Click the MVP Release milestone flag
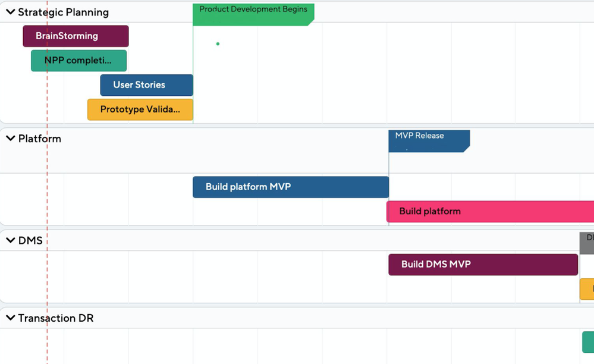594x364 pixels. click(429, 141)
